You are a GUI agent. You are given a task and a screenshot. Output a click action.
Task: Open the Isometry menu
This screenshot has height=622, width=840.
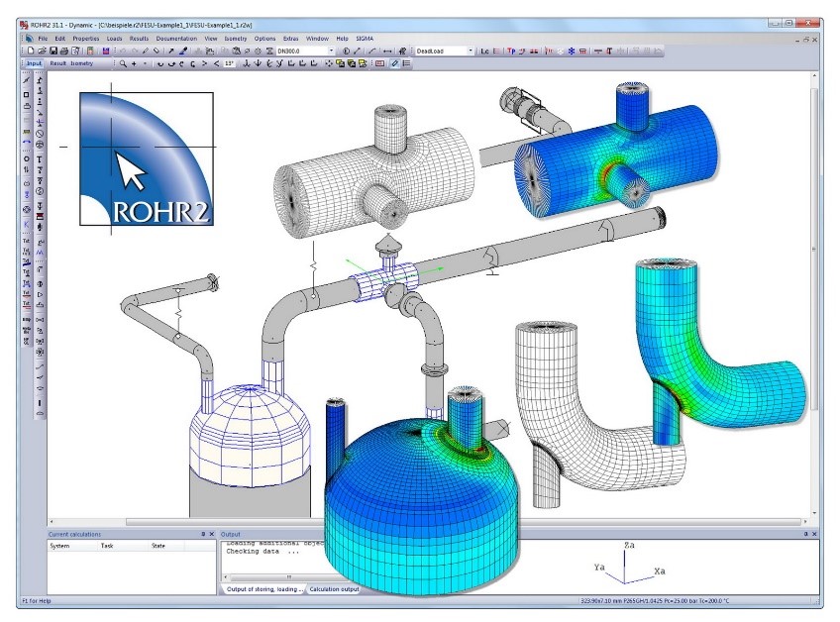(236, 39)
